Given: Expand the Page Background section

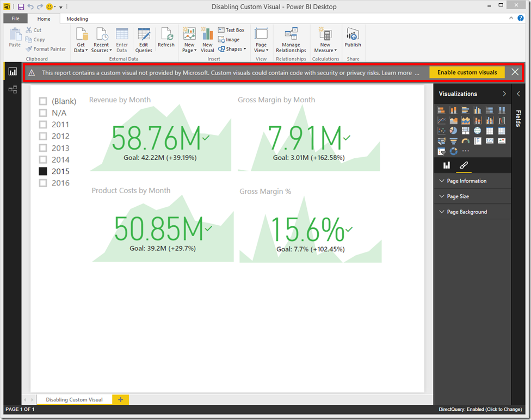Looking at the screenshot, I should (x=472, y=212).
